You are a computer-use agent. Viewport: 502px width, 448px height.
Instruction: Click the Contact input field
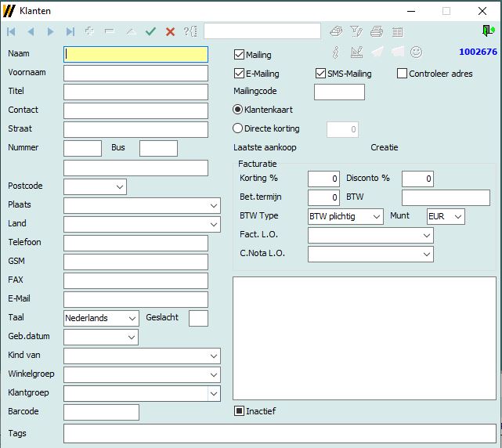[x=135, y=110]
